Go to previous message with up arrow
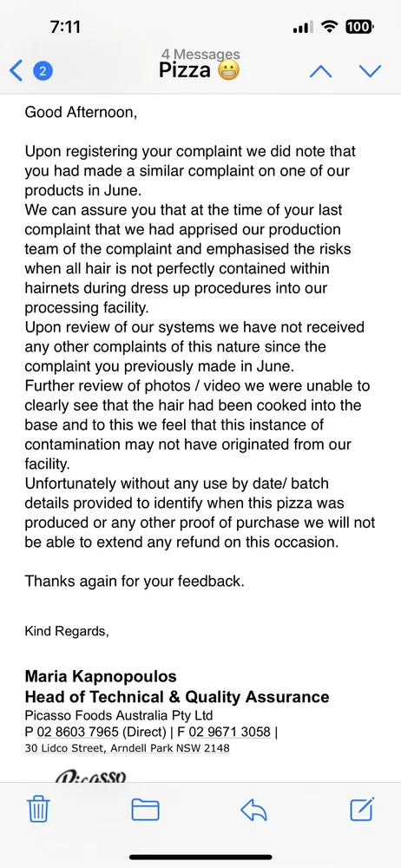The image size is (401, 868). click(320, 71)
